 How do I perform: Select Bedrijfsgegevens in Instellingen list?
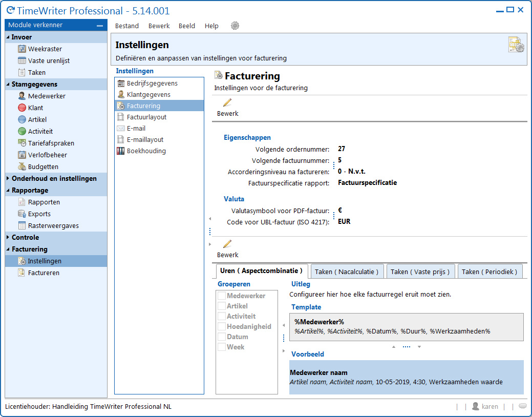159,83
